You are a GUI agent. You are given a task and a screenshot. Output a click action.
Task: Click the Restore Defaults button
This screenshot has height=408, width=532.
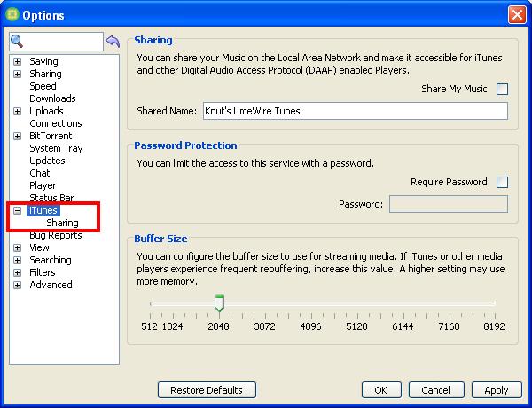pyautogui.click(x=207, y=390)
